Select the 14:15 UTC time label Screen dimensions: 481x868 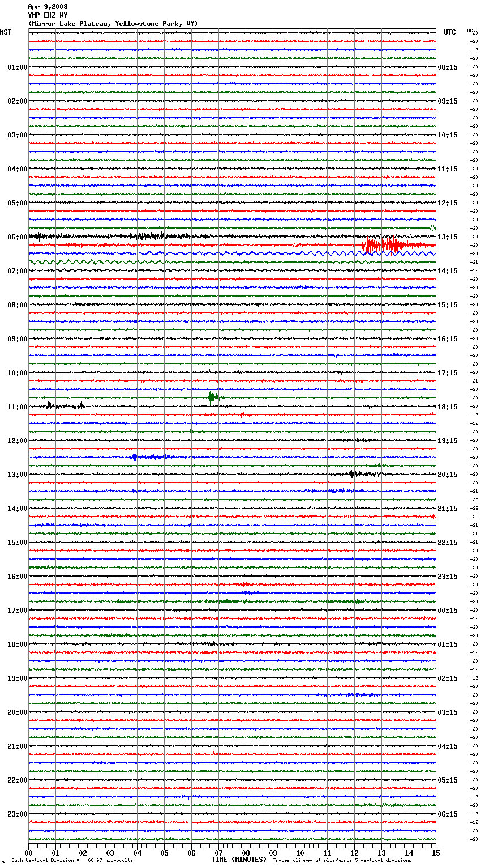[x=448, y=271]
